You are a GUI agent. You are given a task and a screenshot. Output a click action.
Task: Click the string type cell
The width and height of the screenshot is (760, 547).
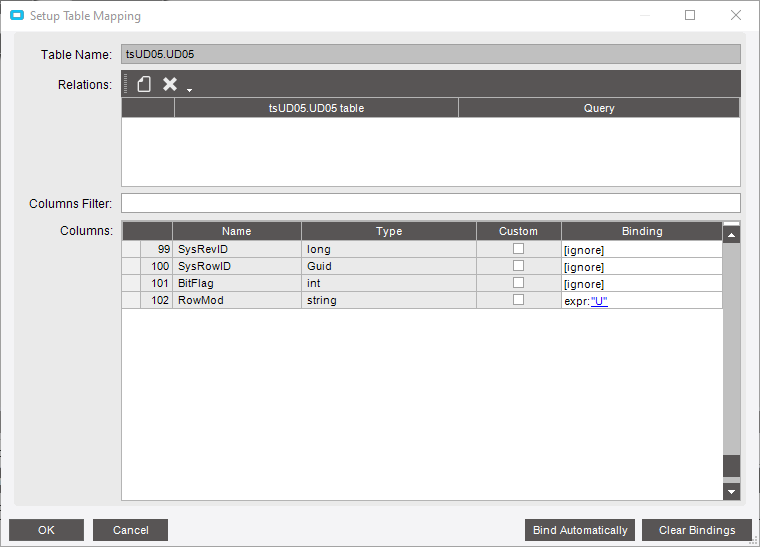click(389, 300)
